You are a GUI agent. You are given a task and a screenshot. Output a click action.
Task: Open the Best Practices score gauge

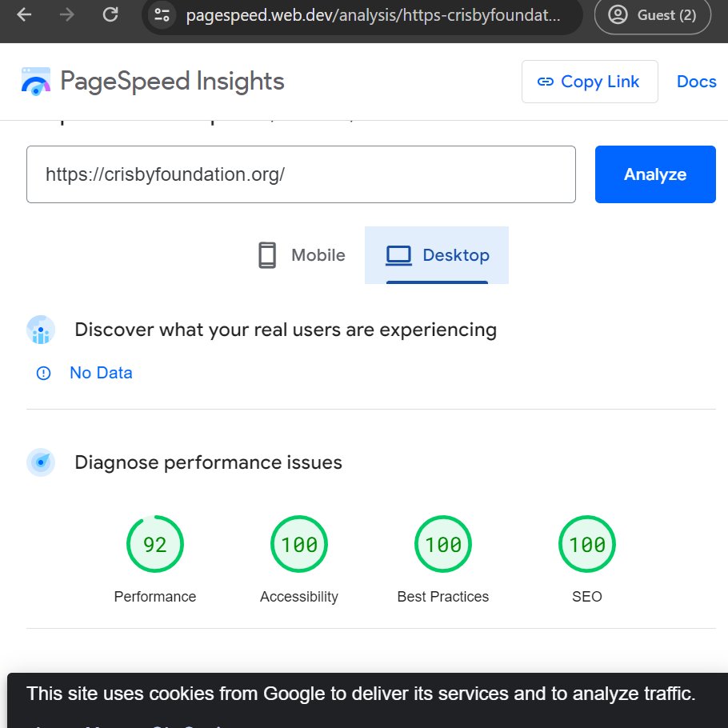443,544
